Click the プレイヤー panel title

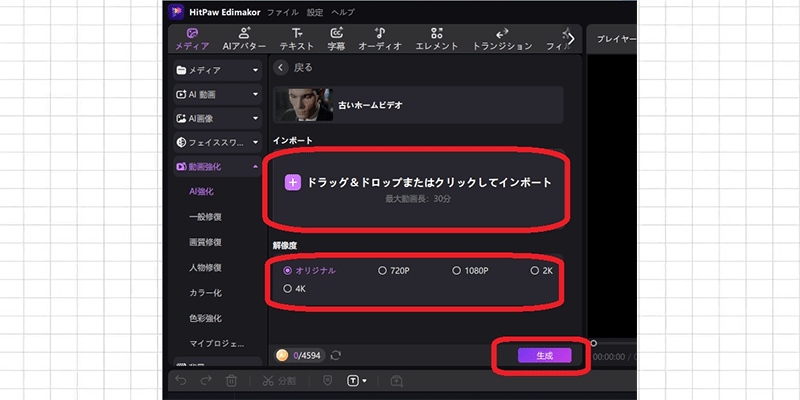click(616, 39)
